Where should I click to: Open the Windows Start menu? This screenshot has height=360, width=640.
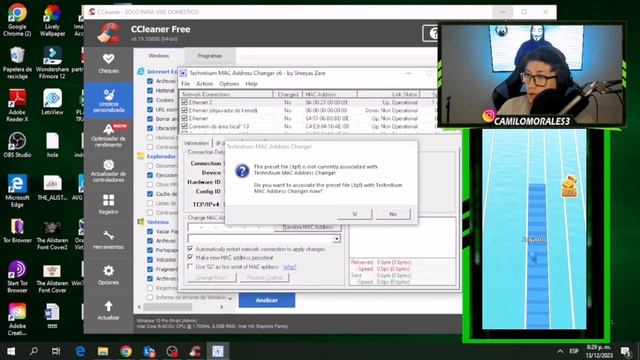11,351
